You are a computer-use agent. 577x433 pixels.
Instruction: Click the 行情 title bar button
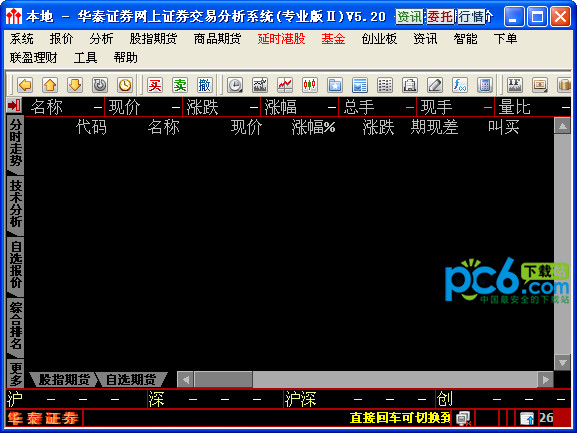[471, 17]
